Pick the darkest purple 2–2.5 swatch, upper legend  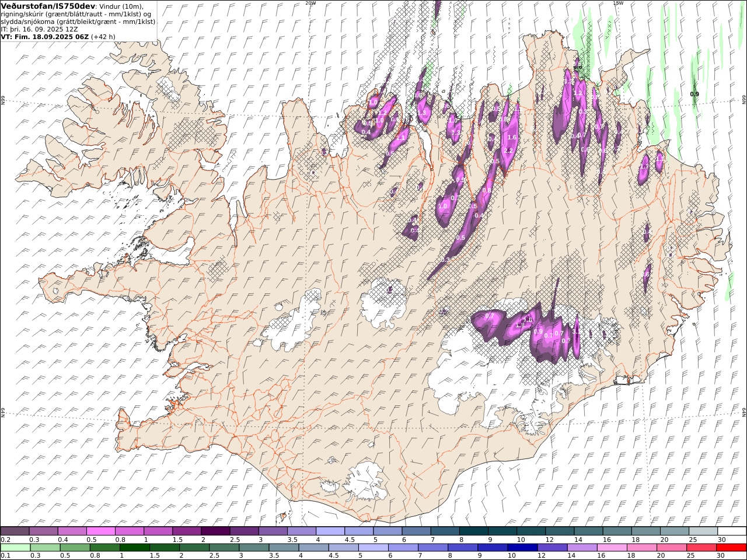216,531
